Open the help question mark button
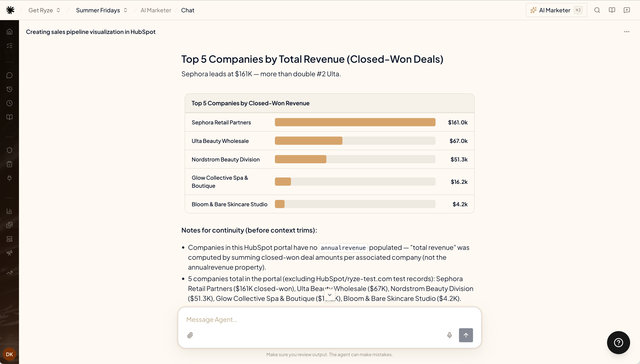Image resolution: width=640 pixels, height=364 pixels. tap(618, 342)
